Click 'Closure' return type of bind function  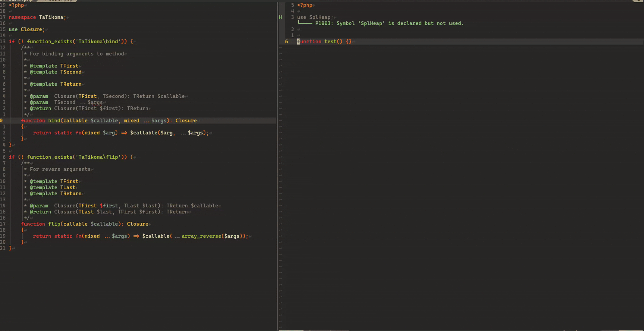pyautogui.click(x=186, y=121)
